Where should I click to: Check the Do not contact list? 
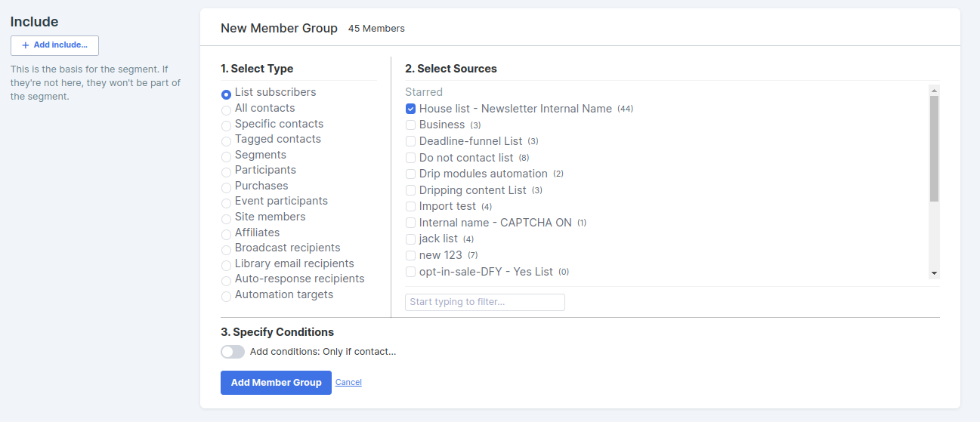click(410, 158)
